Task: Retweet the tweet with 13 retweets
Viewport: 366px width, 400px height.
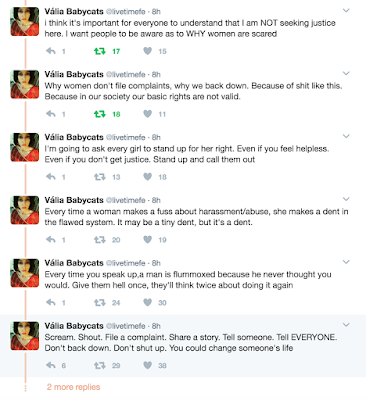Action: tap(100, 177)
